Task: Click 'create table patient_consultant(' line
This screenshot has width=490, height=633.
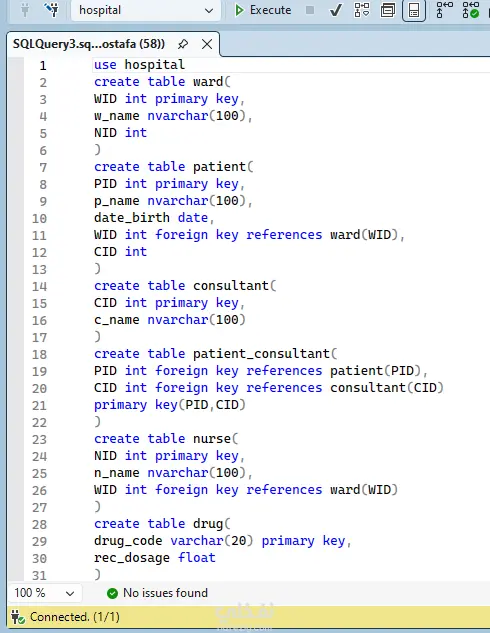Action: tap(215, 354)
